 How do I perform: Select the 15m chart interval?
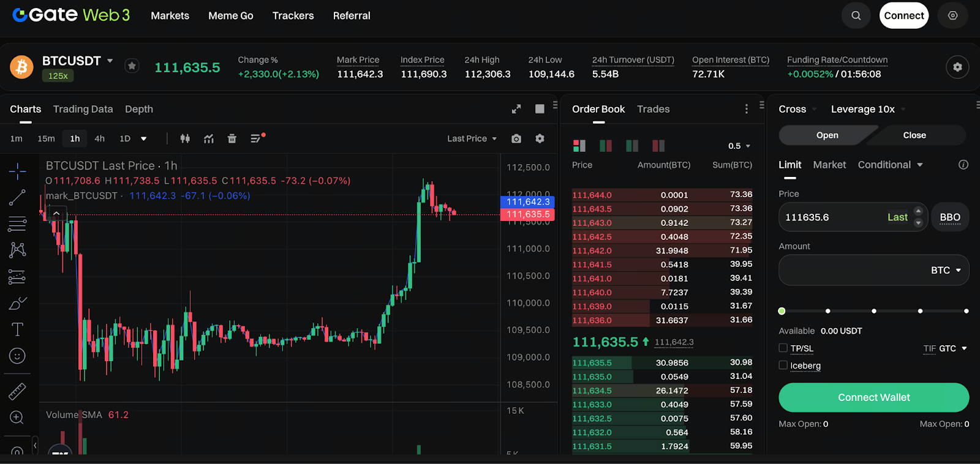pos(46,139)
